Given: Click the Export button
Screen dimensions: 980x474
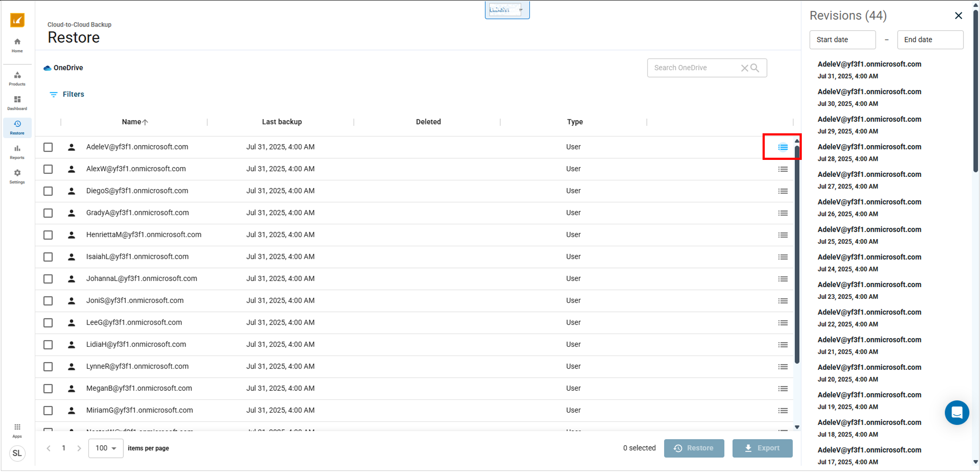Looking at the screenshot, I should coord(762,448).
